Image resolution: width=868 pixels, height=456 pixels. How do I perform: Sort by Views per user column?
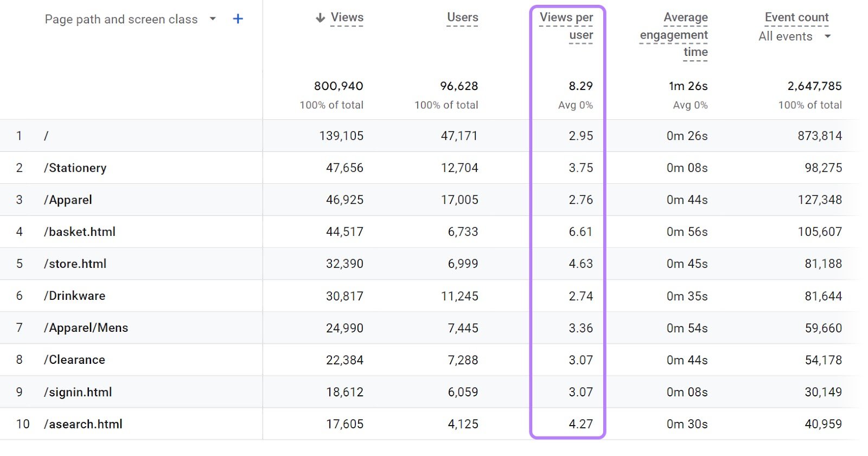click(566, 26)
